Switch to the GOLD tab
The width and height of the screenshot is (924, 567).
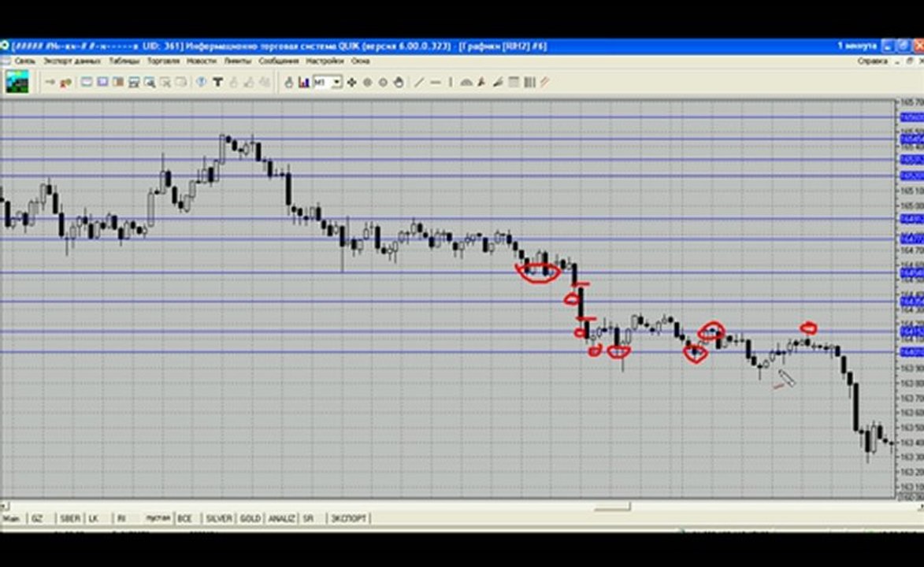250,519
